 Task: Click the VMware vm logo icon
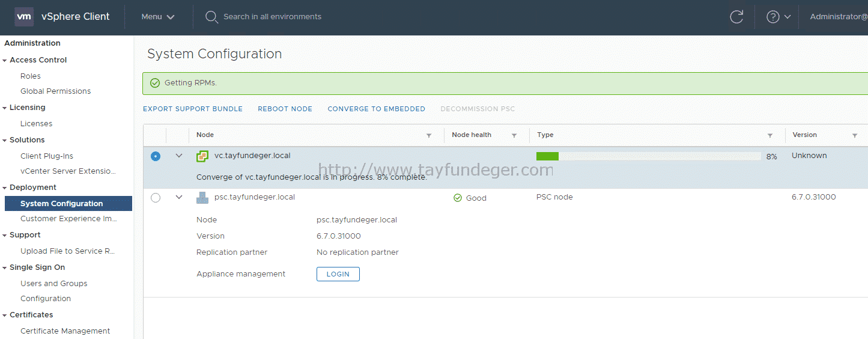(x=24, y=17)
